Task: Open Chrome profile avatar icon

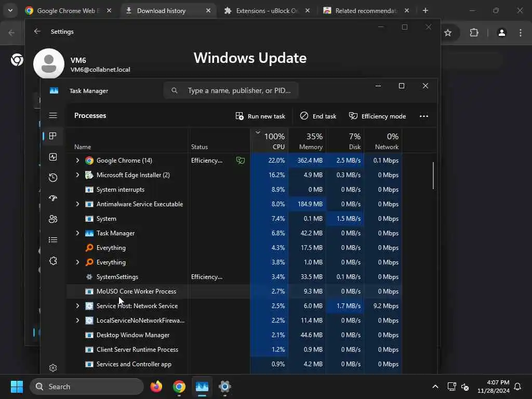Action: 502,33
